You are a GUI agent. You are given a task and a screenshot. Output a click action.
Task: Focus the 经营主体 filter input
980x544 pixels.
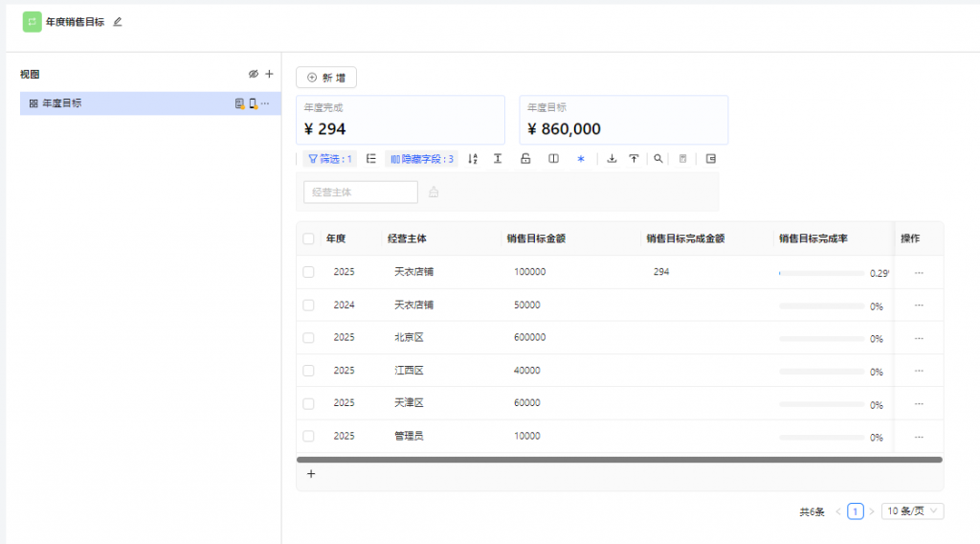coord(361,192)
